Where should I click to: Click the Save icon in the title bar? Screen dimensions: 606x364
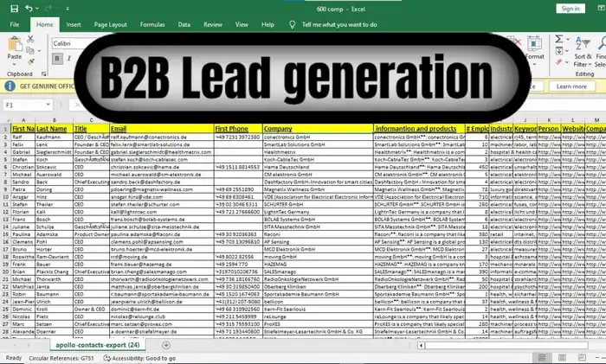pos(15,9)
